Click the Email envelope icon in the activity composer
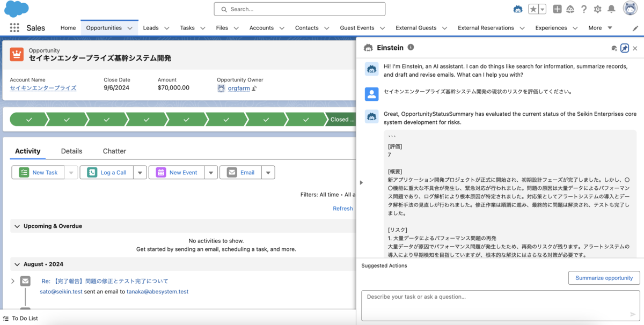644x325 pixels. 232,173
